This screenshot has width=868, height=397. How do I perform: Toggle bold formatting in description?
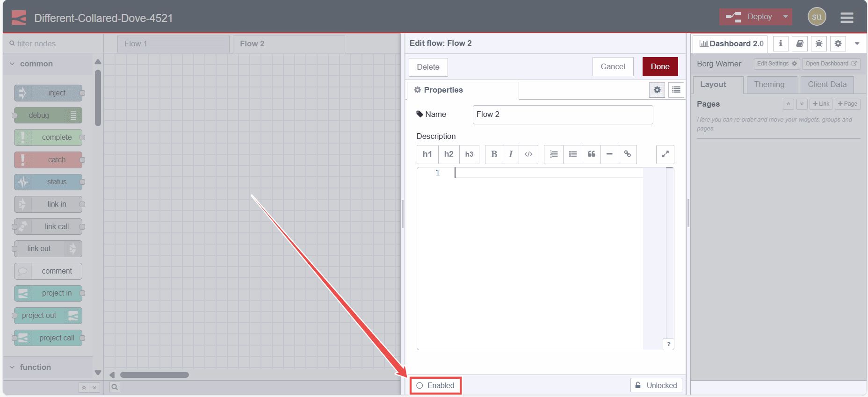(x=494, y=154)
